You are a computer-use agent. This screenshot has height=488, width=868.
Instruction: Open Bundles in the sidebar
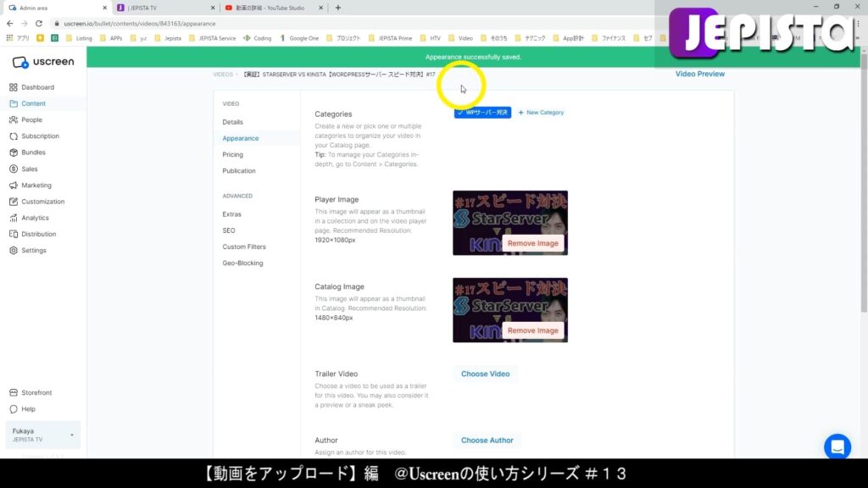(x=28, y=152)
